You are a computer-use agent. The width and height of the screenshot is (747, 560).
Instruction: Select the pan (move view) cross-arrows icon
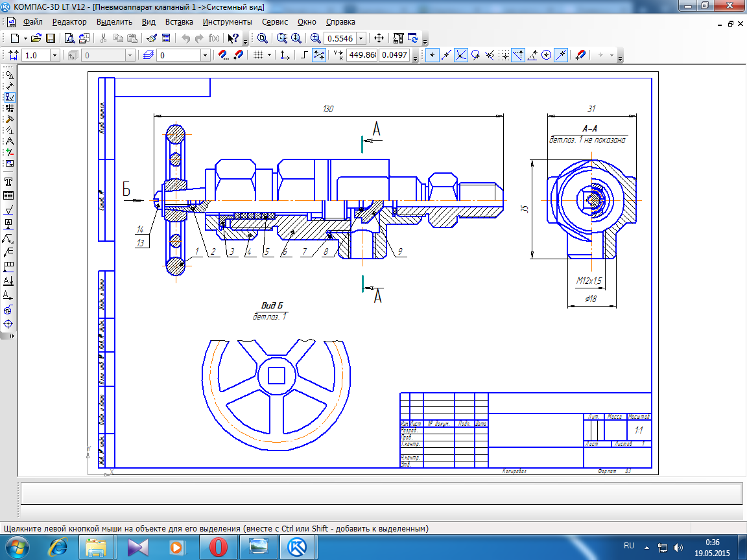(379, 38)
